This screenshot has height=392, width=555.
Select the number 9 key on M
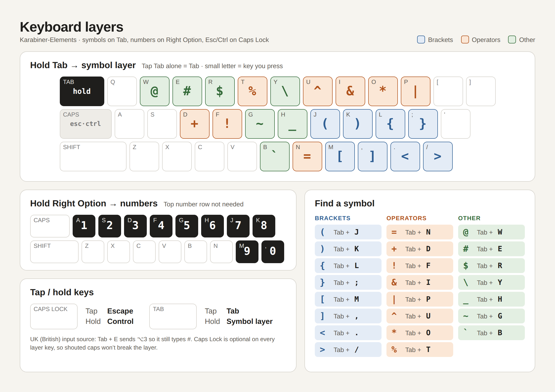coord(247,252)
